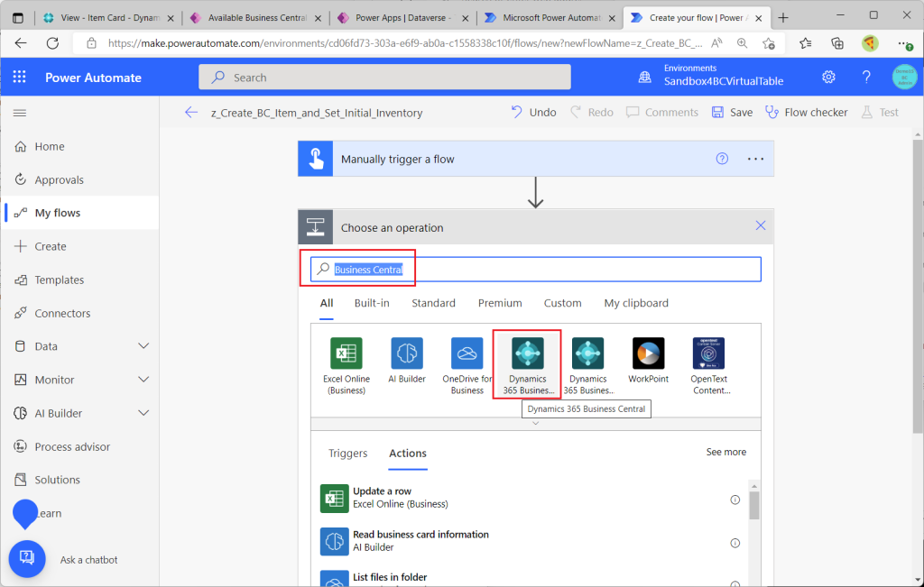The image size is (924, 587).
Task: Click the See more link
Action: click(x=726, y=452)
